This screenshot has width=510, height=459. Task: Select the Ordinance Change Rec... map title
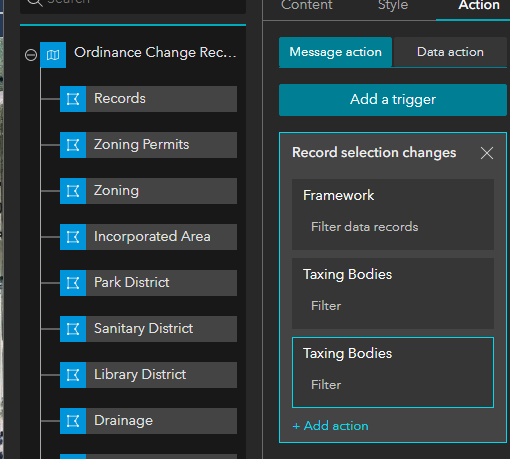155,53
